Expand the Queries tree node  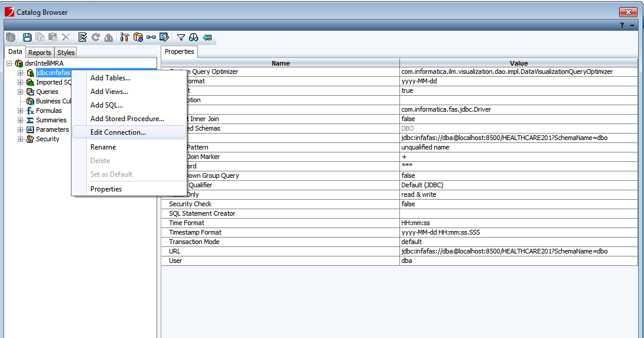tap(20, 92)
